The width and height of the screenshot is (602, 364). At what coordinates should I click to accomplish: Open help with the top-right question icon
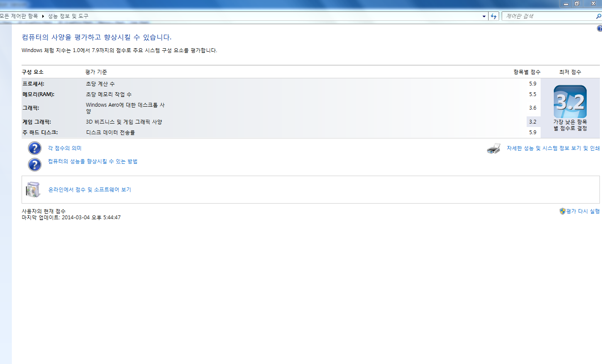pyautogui.click(x=599, y=28)
